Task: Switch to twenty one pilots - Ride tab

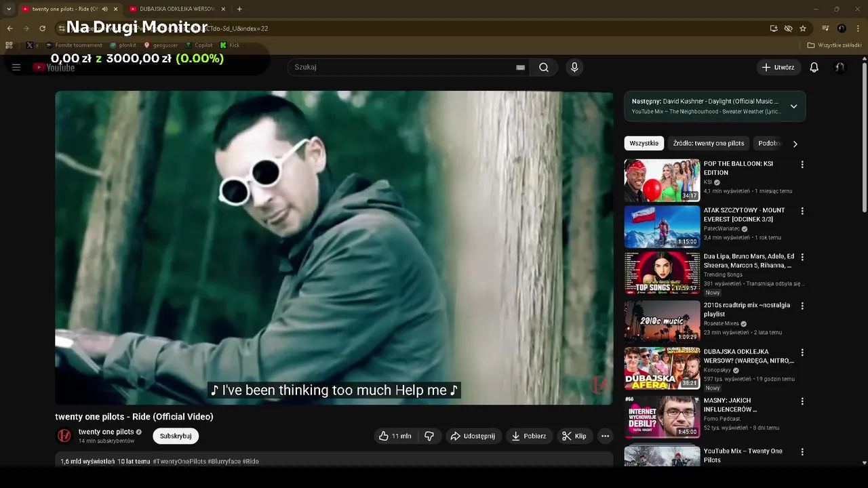Action: (64, 9)
